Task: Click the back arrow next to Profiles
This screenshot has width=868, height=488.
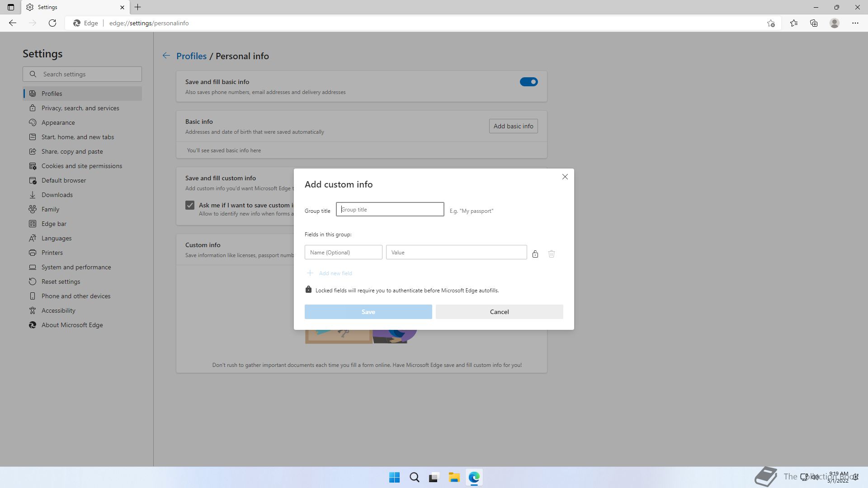Action: pyautogui.click(x=166, y=56)
